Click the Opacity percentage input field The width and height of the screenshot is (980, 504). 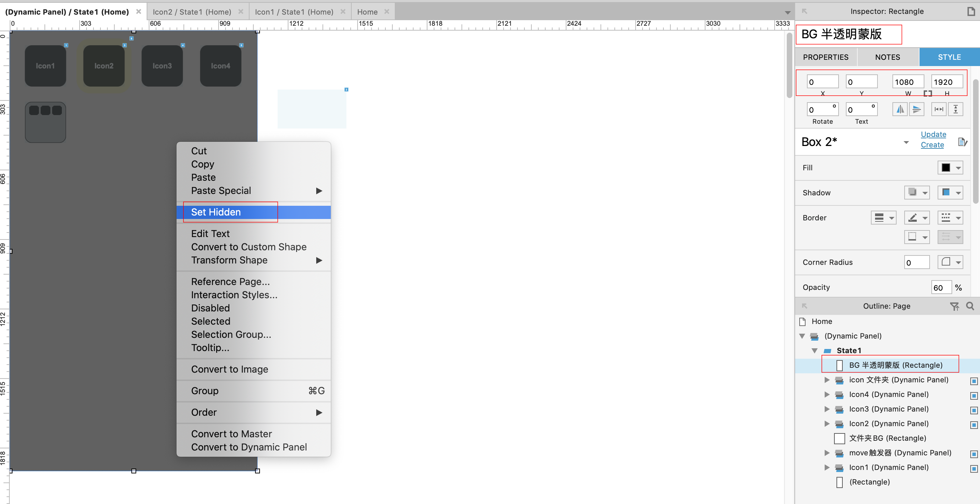pos(941,287)
